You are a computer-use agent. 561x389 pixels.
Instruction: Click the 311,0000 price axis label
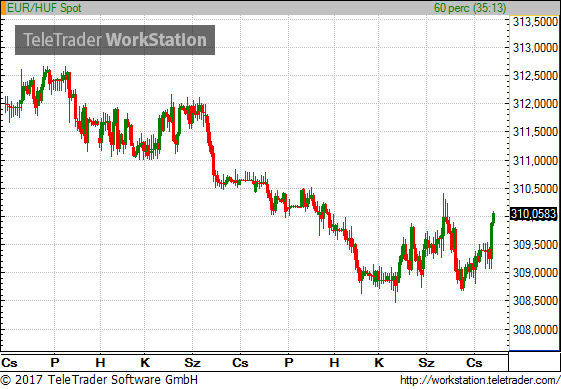pos(535,160)
